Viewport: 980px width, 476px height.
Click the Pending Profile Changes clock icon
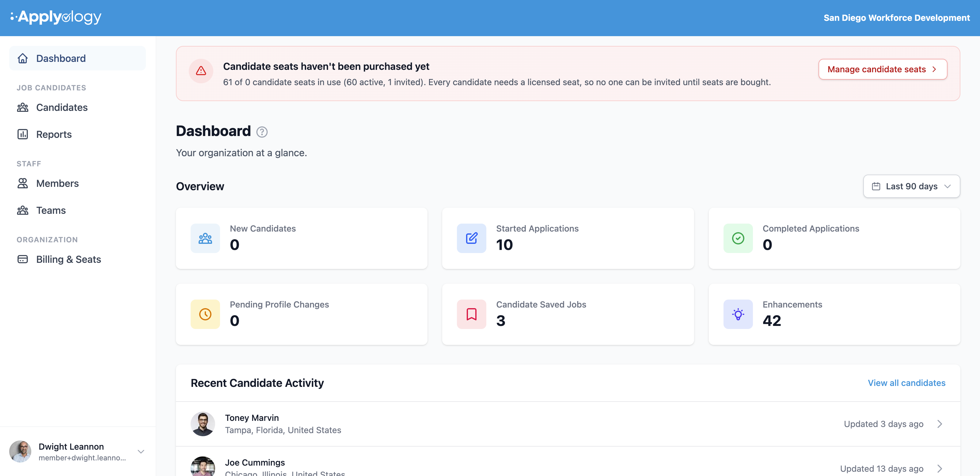[x=205, y=314]
